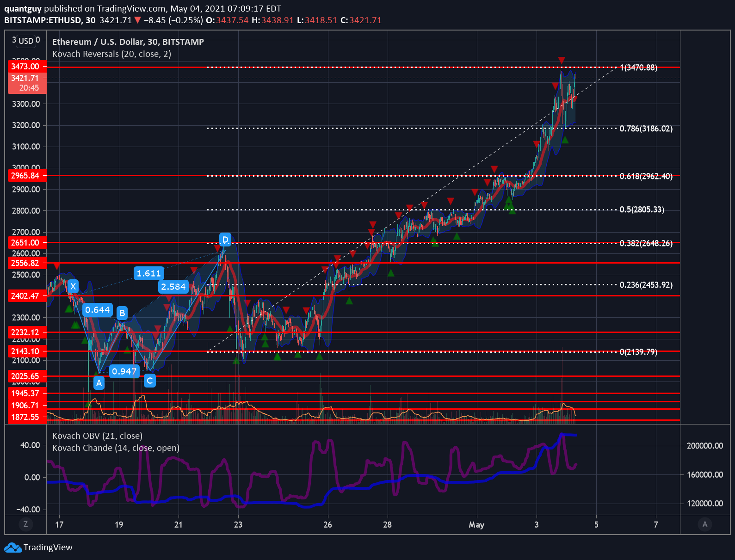Click the TradingView text at bottom

(x=48, y=548)
